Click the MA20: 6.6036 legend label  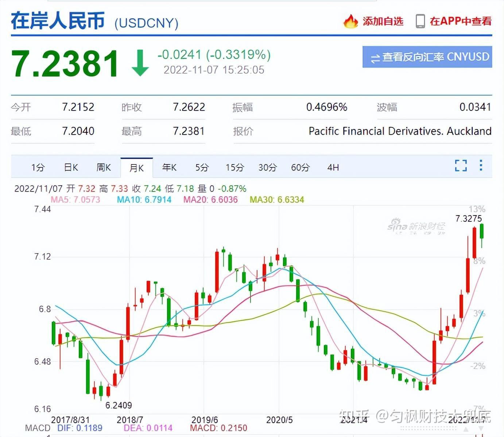point(210,200)
